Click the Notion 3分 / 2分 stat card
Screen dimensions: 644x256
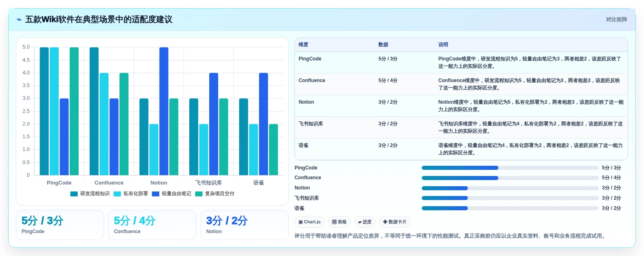tap(244, 225)
